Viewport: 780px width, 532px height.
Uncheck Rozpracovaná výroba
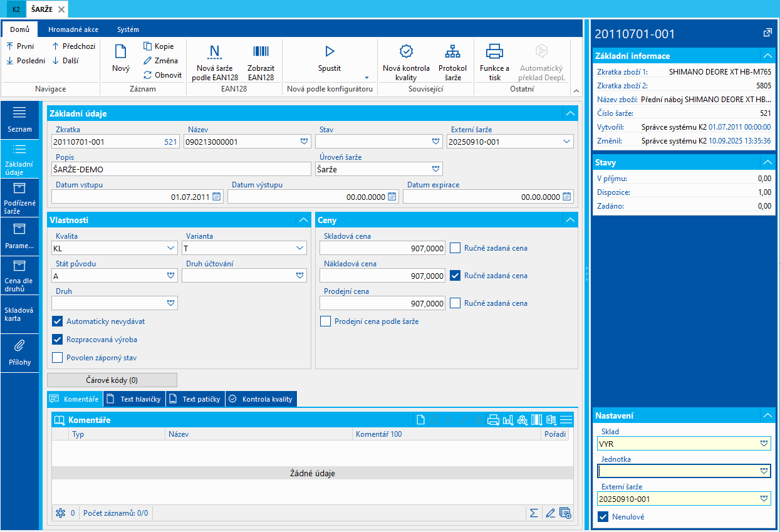(57, 340)
